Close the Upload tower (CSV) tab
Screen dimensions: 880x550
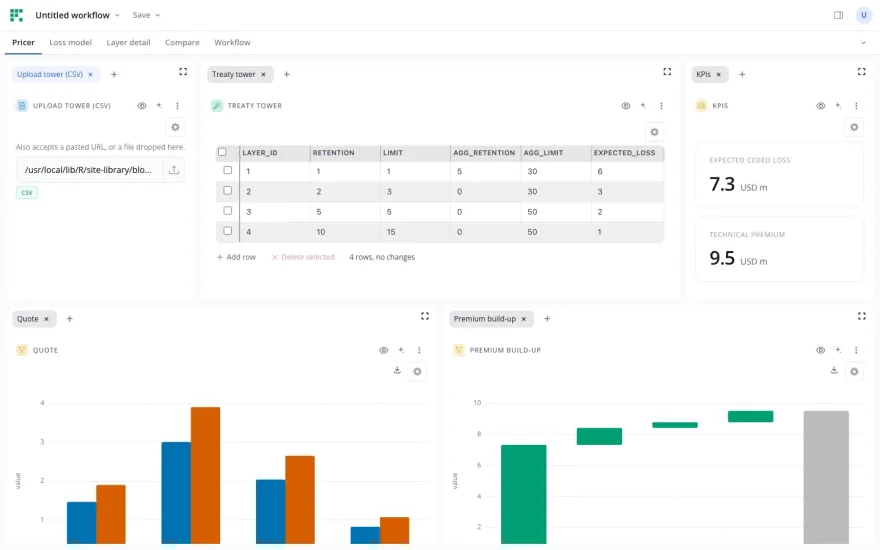click(x=90, y=74)
